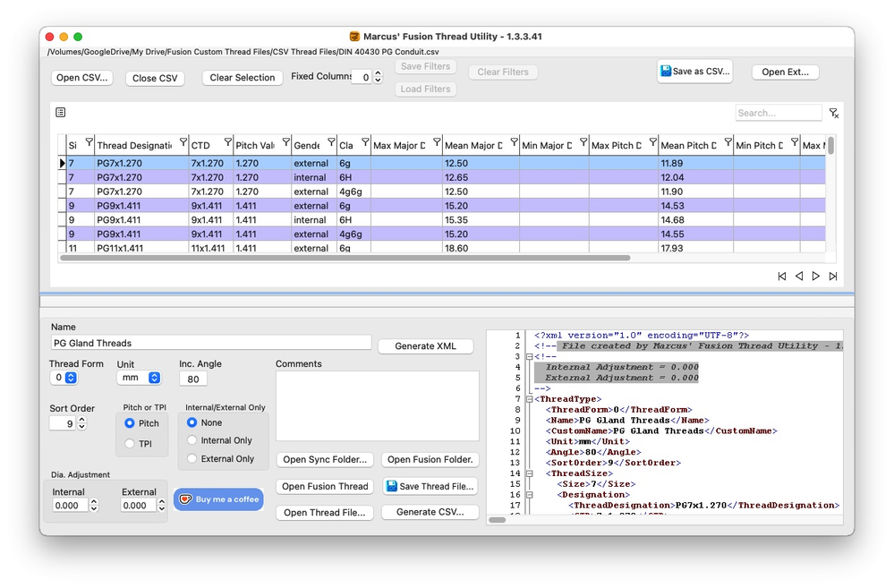This screenshot has width=894, height=588.
Task: Click the clear-filter funnel icon beside Search
Action: pyautogui.click(x=833, y=114)
